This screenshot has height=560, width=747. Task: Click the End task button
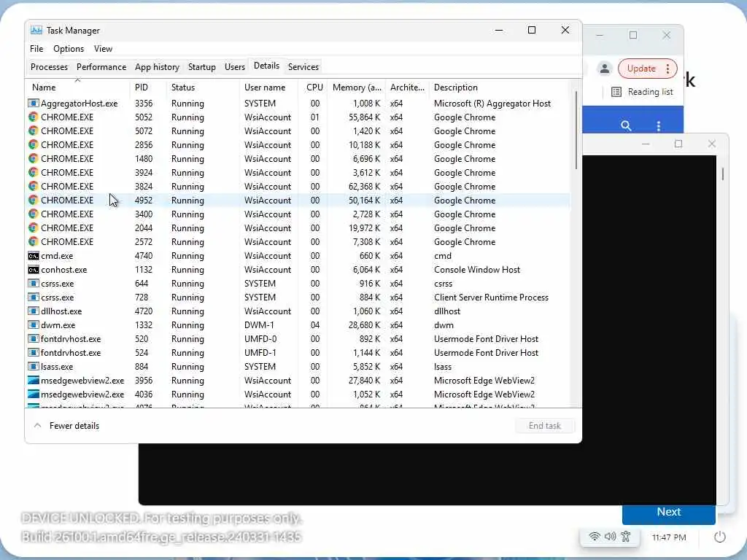[x=544, y=426]
